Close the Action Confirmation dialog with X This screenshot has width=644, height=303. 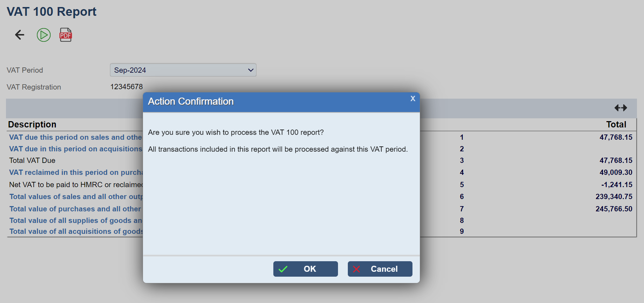point(413,99)
